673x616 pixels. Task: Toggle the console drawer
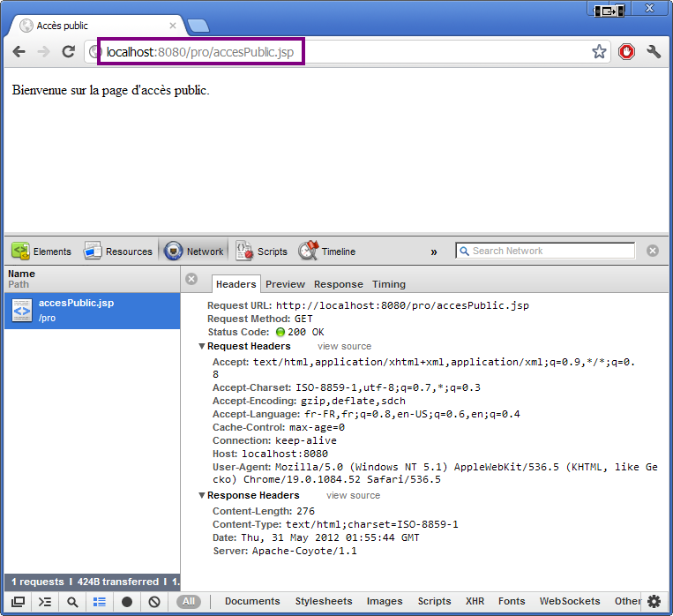45,602
